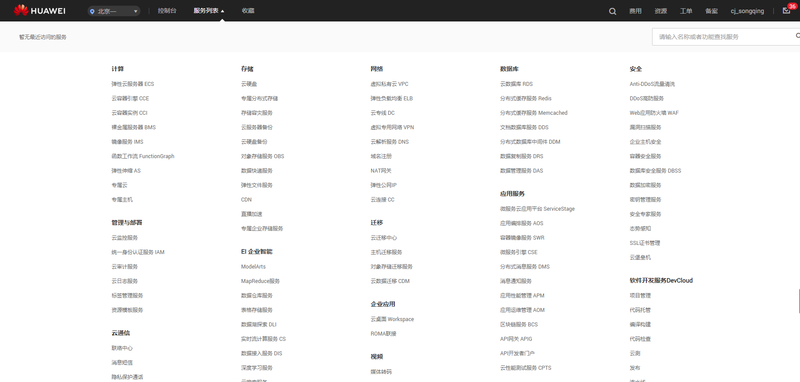The height and width of the screenshot is (382, 800).
Task: Open 数据复制服务 DRS
Action: click(x=522, y=156)
